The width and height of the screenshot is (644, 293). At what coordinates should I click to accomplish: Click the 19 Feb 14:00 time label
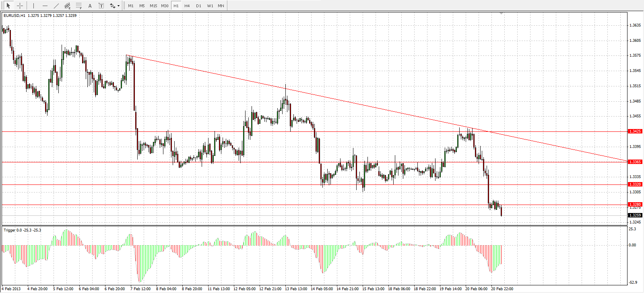[x=450, y=289]
